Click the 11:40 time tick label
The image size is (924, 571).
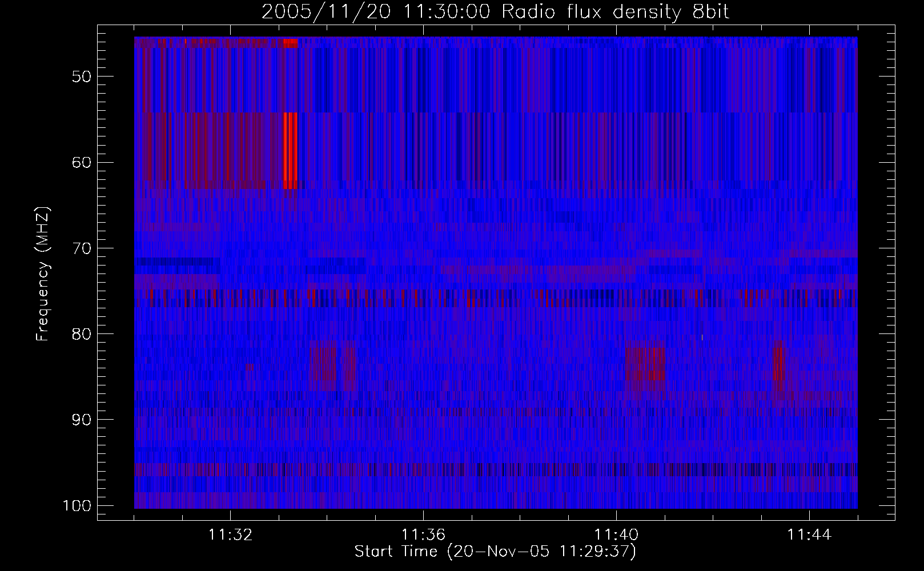[x=616, y=535]
